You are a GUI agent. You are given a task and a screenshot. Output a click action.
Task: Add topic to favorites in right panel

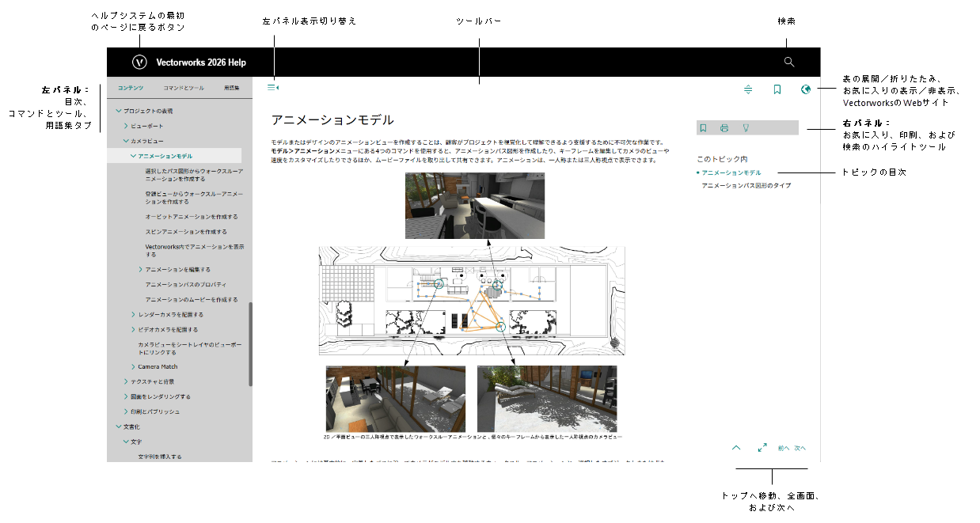click(x=703, y=127)
